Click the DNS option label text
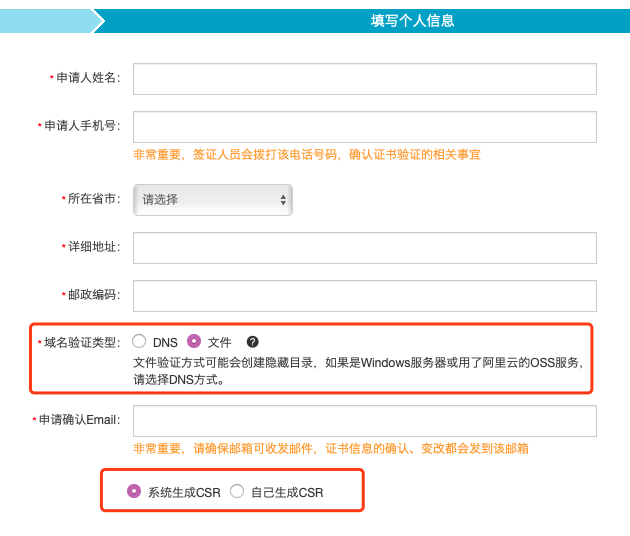This screenshot has height=536, width=630. 165,343
